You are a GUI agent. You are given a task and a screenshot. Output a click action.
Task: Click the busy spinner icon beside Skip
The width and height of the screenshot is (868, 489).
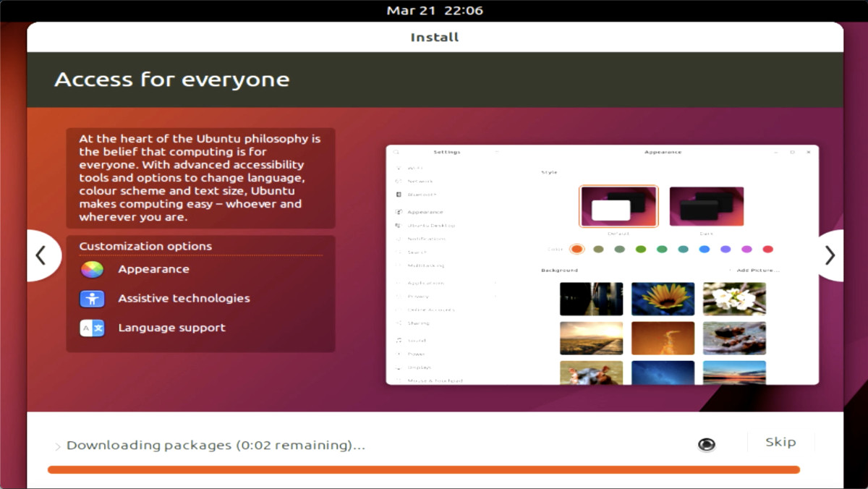(707, 445)
